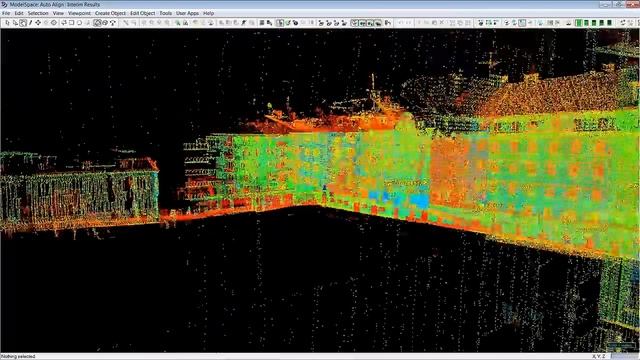Image resolution: width=640 pixels, height=360 pixels.
Task: Open the Edit Object menu
Action: coord(142,13)
